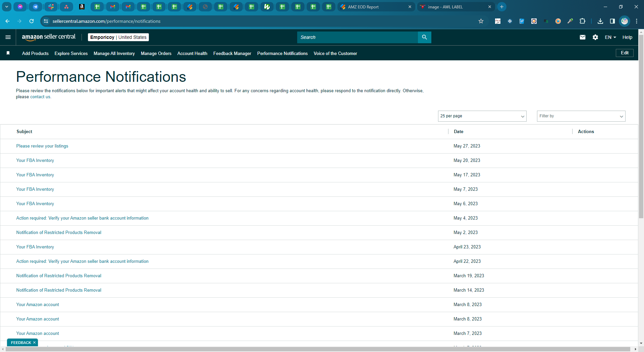Bookmark this page with the star icon

click(x=481, y=21)
